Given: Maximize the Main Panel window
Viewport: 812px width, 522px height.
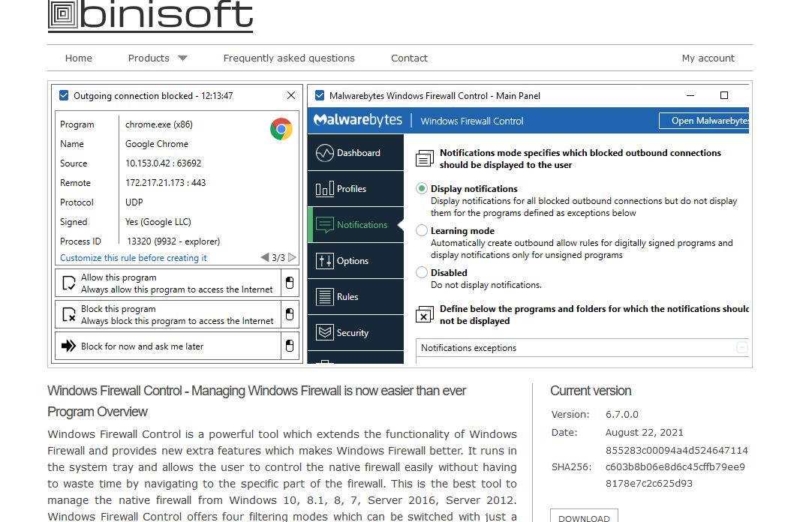Looking at the screenshot, I should click(x=724, y=95).
